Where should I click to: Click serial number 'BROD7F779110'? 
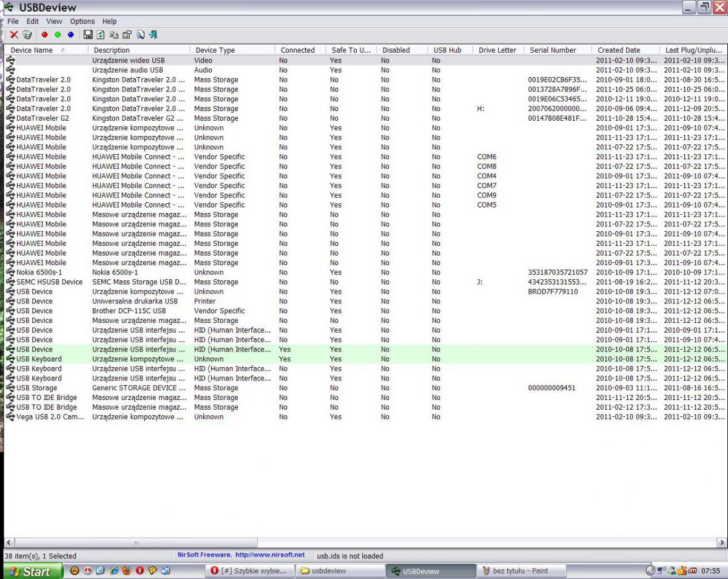pos(553,292)
